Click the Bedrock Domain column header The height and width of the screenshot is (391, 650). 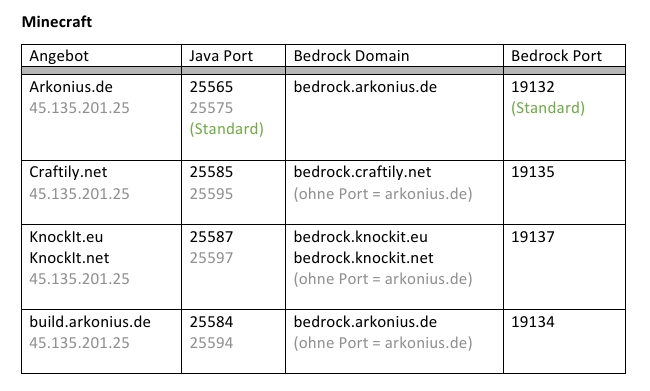click(x=351, y=56)
